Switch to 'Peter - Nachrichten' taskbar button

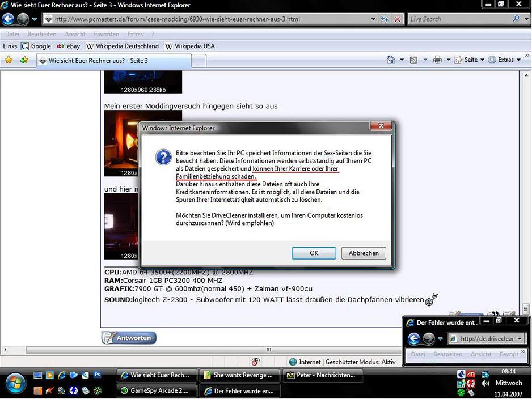pyautogui.click(x=323, y=375)
